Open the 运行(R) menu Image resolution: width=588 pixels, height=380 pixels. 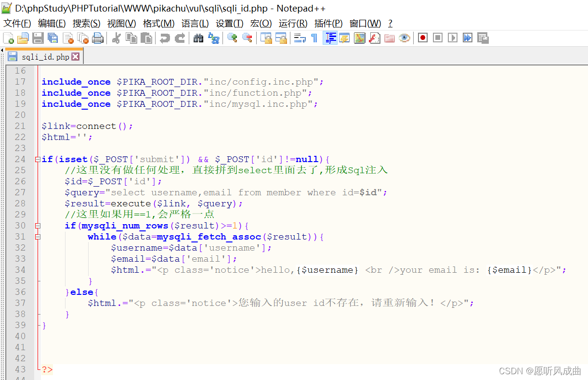pos(293,24)
